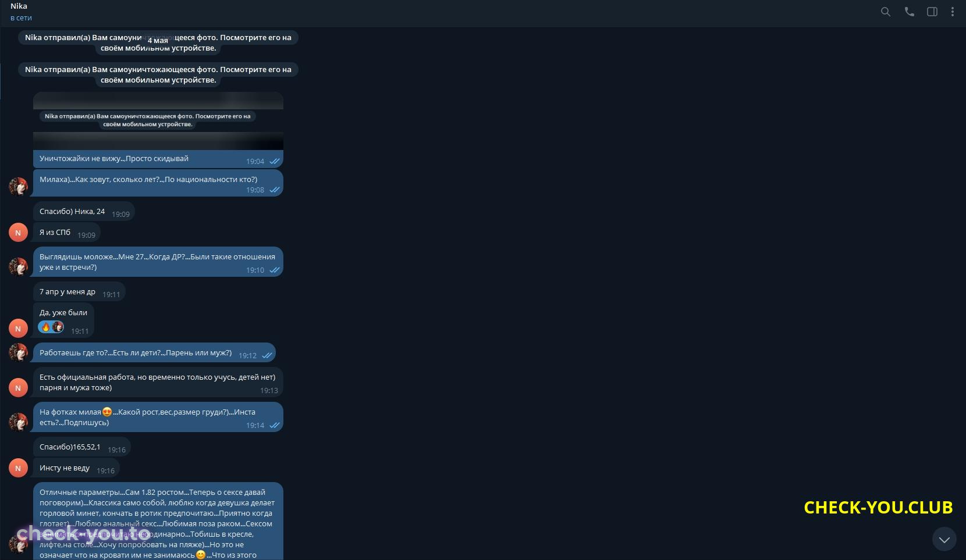Click the 19:14 message timestamp
This screenshot has height=560, width=966.
pyautogui.click(x=255, y=426)
